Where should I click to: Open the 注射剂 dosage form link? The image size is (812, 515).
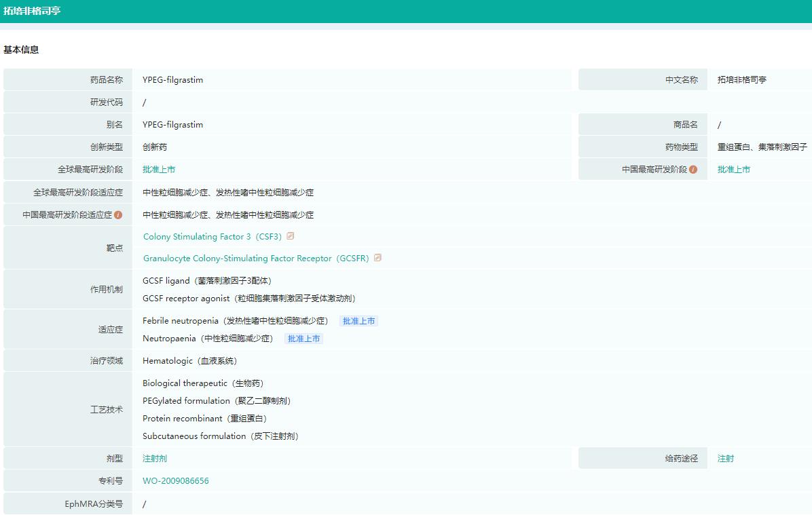[154, 458]
